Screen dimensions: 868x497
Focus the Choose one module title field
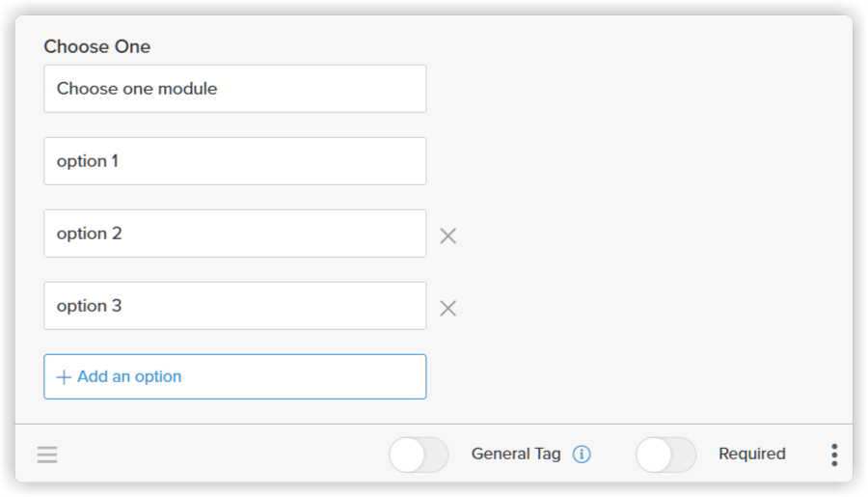pyautogui.click(x=234, y=89)
